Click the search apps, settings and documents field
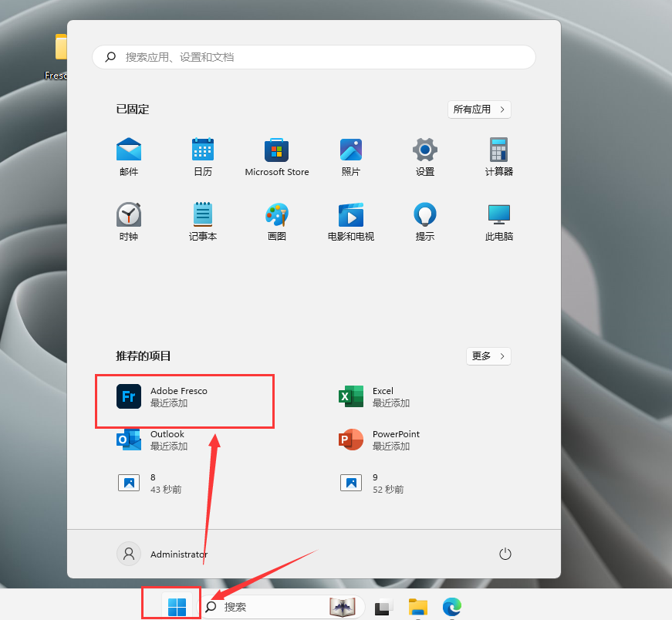Screen dimensions: 672x620 313,57
